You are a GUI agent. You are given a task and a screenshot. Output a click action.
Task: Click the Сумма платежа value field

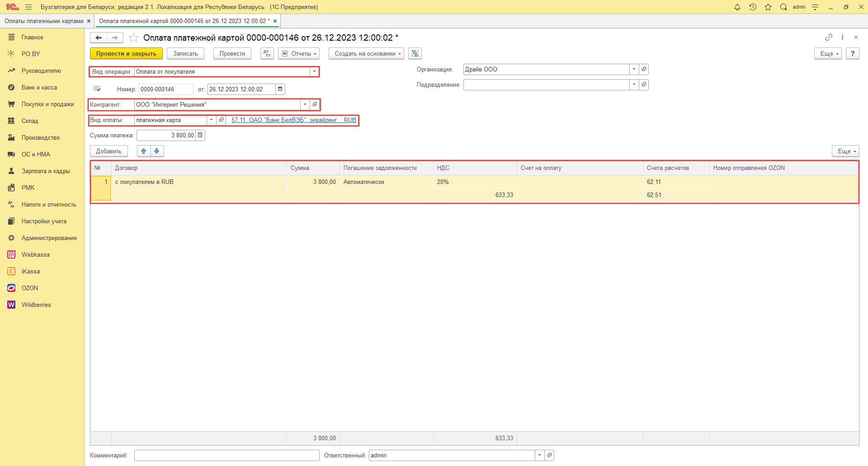[166, 135]
